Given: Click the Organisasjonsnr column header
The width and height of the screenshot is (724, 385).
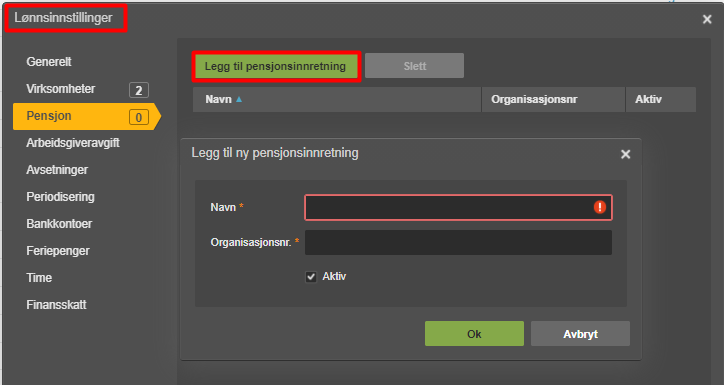Looking at the screenshot, I should click(553, 99).
